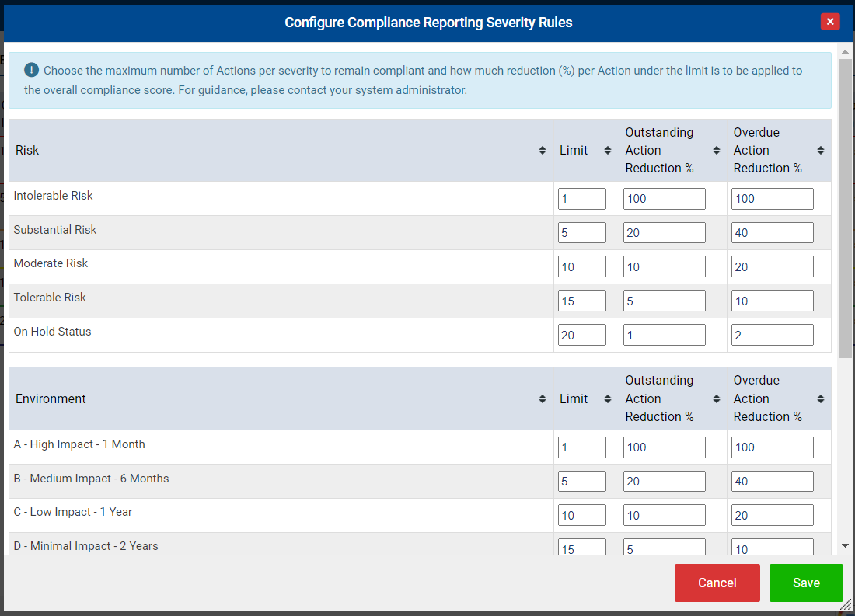
Task: Edit Outstanding reduction for A - High Impact
Action: click(664, 447)
